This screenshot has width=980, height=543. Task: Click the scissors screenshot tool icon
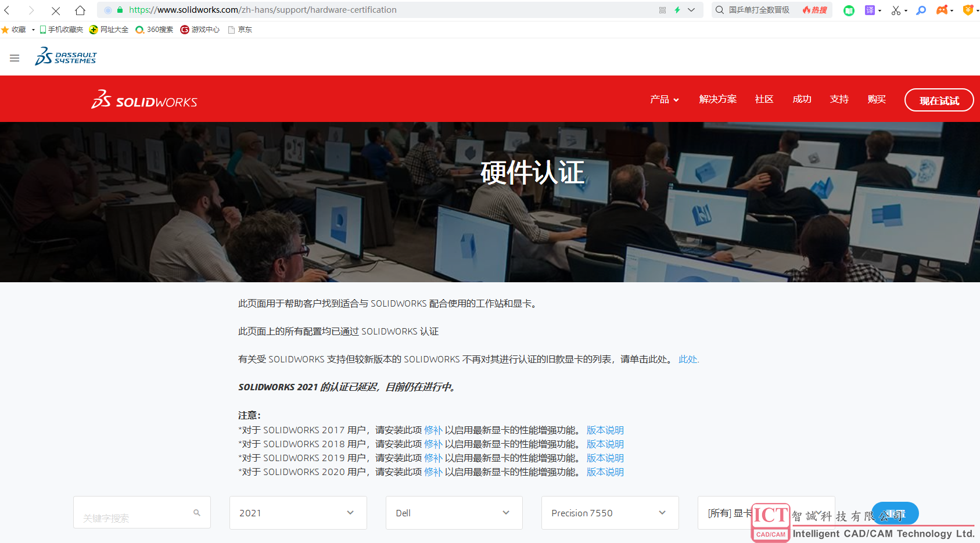pyautogui.click(x=896, y=10)
